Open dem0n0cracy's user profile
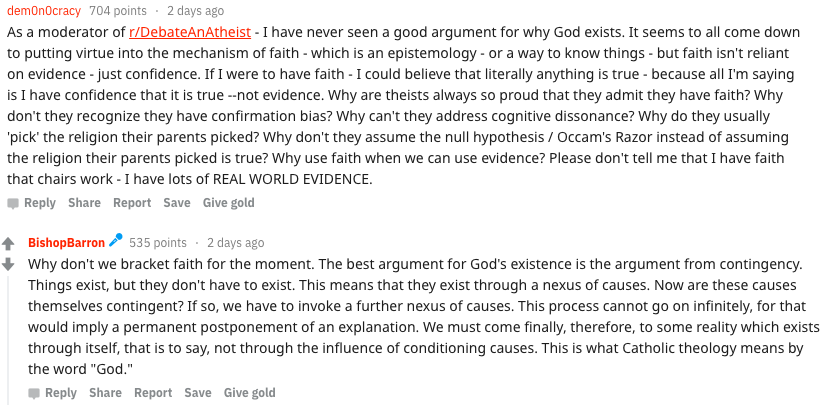 (44, 11)
